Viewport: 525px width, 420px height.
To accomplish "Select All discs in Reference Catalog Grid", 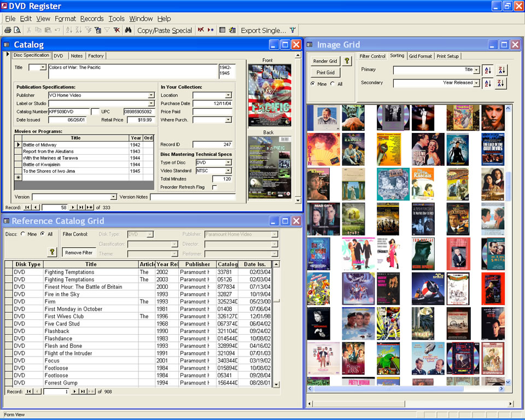I will click(x=43, y=234).
